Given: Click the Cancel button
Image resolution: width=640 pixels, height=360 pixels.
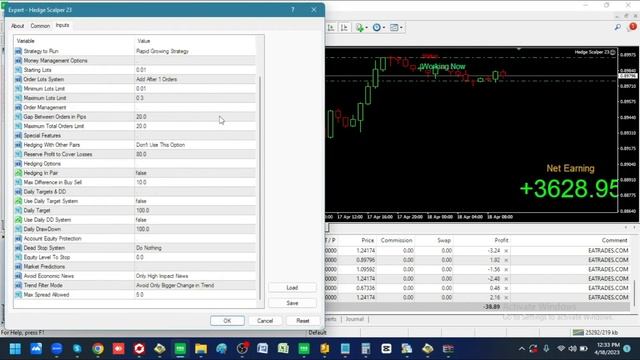Looking at the screenshot, I should tap(265, 321).
